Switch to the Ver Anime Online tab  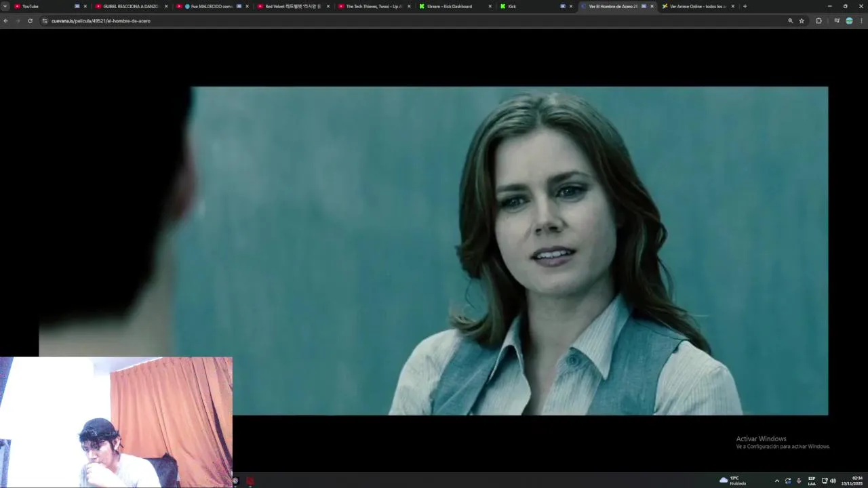click(698, 6)
